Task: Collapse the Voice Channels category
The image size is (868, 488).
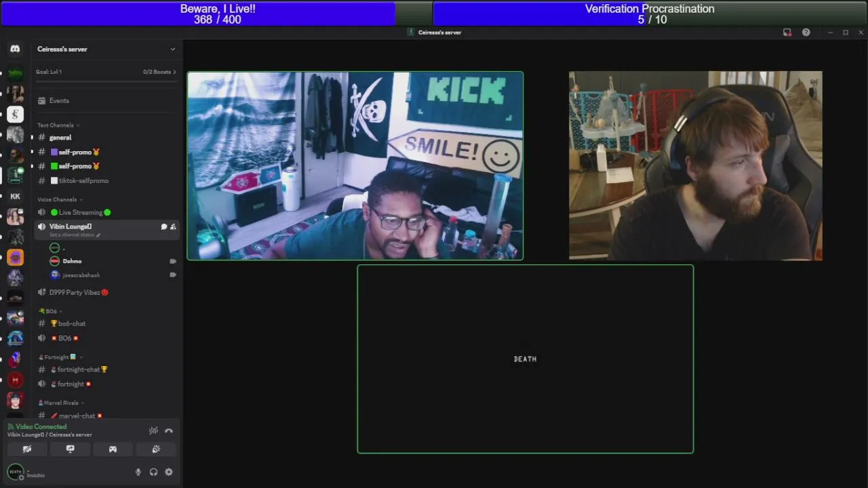Action: pos(60,200)
